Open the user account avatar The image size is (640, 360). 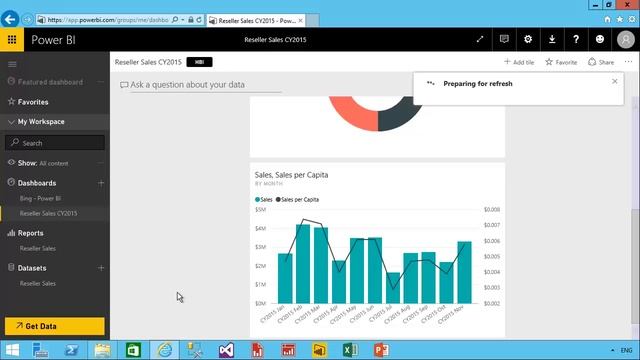625,40
